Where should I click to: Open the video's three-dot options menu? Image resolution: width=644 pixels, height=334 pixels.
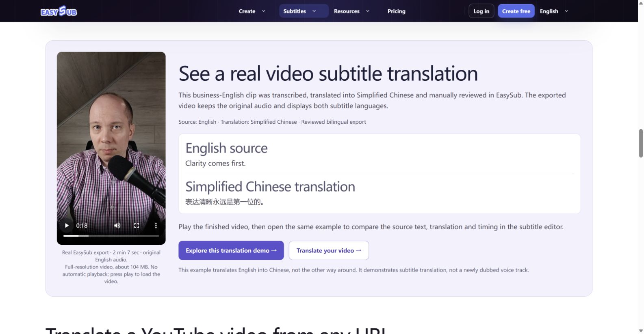156,226
